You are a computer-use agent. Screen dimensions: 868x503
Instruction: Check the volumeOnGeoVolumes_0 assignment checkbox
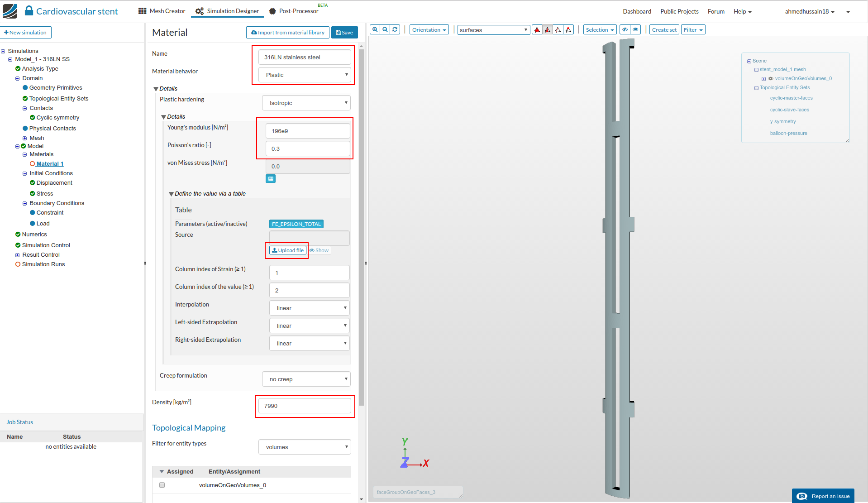coord(162,485)
